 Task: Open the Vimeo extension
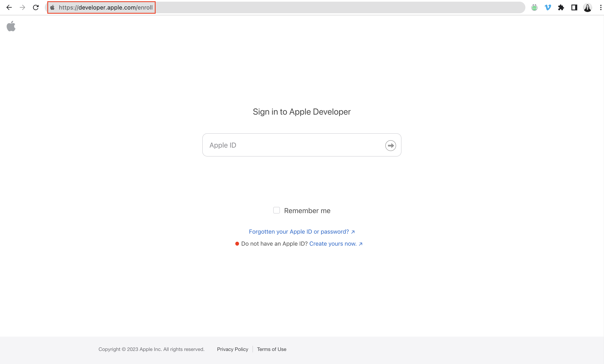tap(548, 7)
